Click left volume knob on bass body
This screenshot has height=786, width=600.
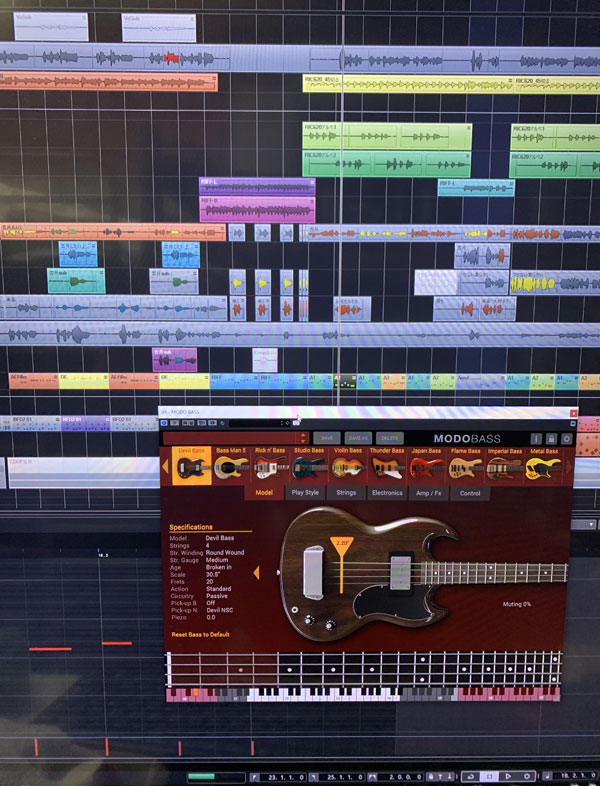(x=309, y=621)
